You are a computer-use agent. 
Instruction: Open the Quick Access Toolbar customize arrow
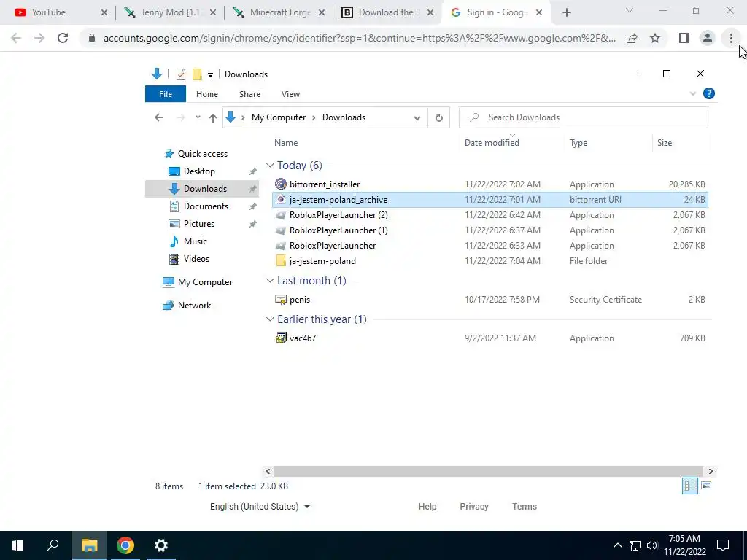[x=210, y=75]
